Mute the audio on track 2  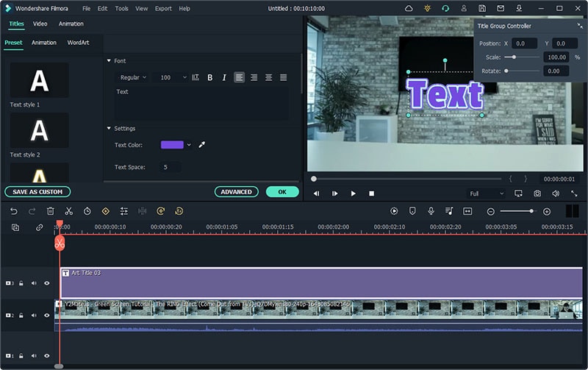click(x=34, y=315)
